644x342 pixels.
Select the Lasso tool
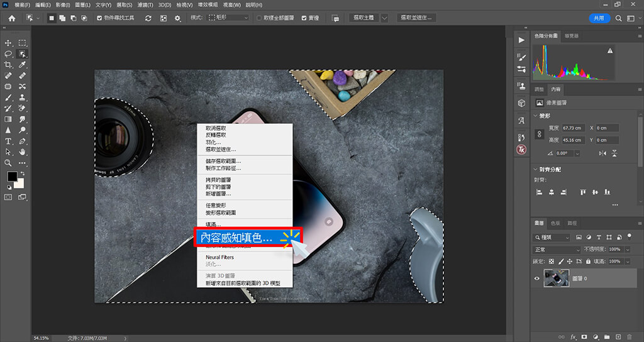pyautogui.click(x=8, y=54)
